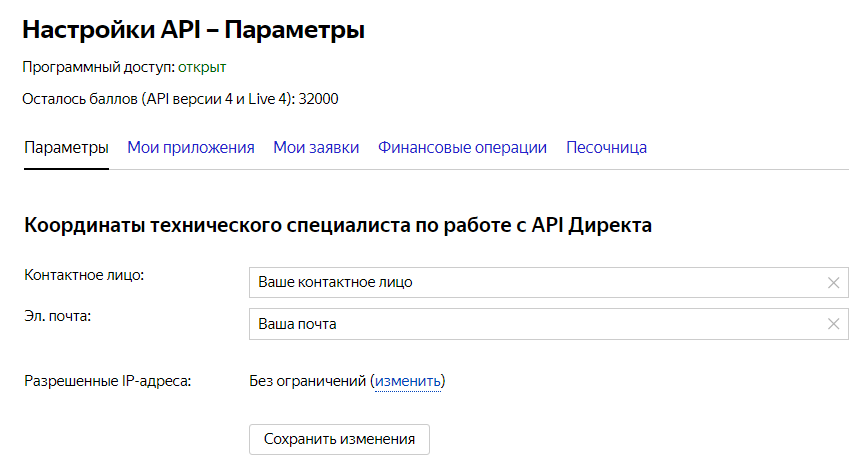
Task: Click the Без ограничений text
Action: point(307,381)
